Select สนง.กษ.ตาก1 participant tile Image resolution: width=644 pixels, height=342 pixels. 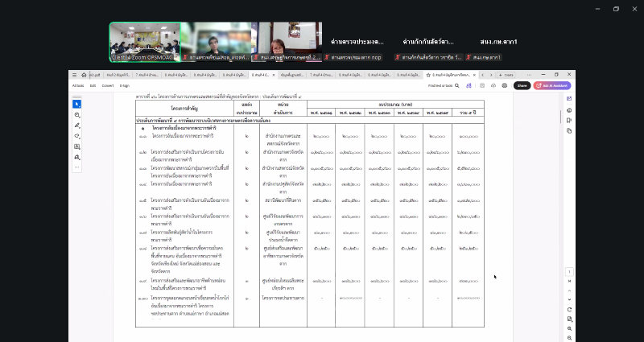coord(498,42)
